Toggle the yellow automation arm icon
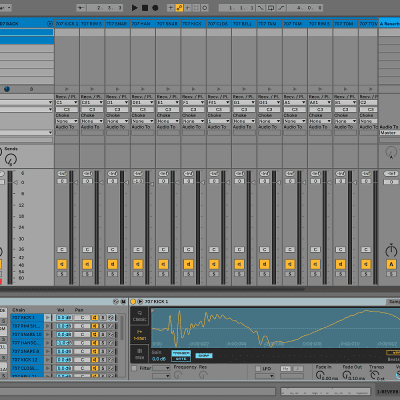The image size is (400, 400). click(179, 8)
